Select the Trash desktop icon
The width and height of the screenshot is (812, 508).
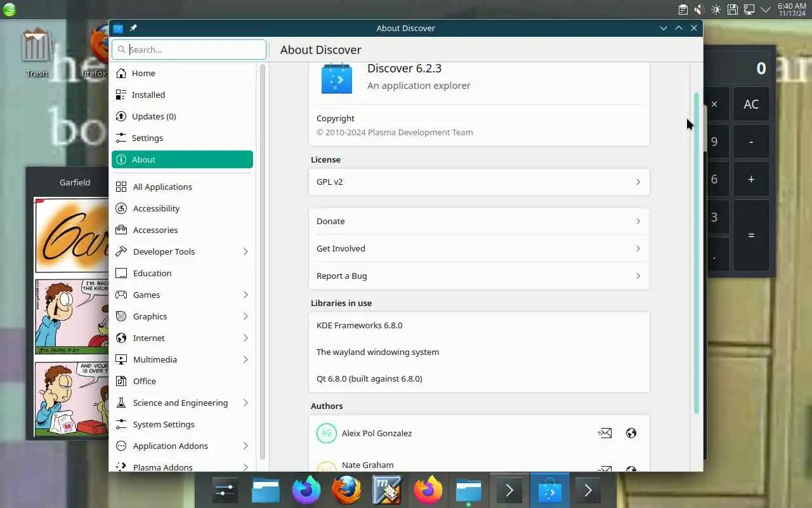pos(36,53)
